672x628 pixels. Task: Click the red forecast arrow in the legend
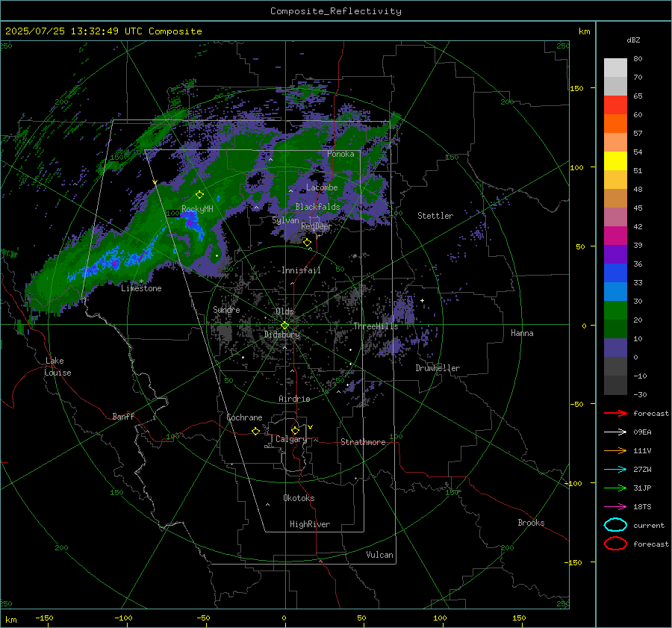coord(615,413)
